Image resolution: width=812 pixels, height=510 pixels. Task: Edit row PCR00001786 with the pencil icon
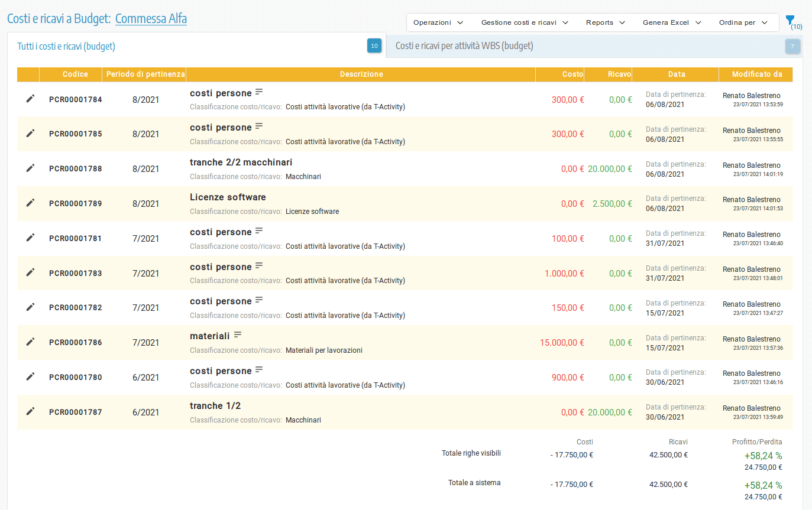click(30, 342)
